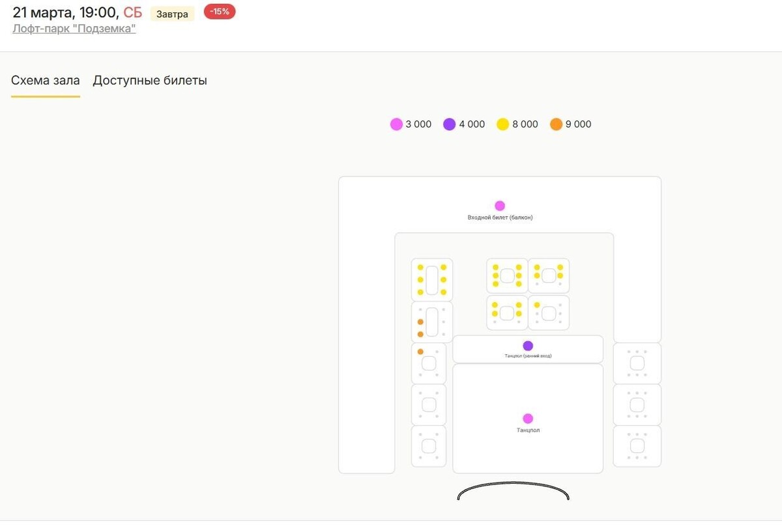Click the 8 000 yellow price swatch
The width and height of the screenshot is (782, 532).
(503, 124)
